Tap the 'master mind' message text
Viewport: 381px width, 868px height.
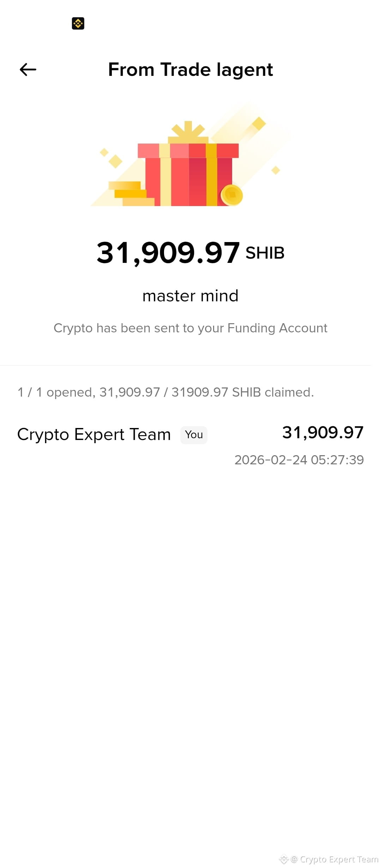point(190,296)
